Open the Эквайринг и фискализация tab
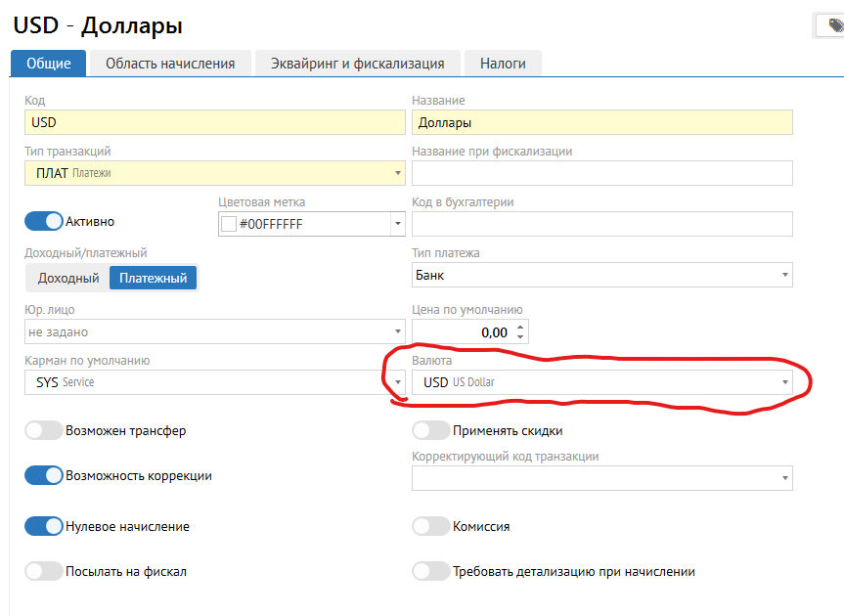844x616 pixels. coord(357,64)
